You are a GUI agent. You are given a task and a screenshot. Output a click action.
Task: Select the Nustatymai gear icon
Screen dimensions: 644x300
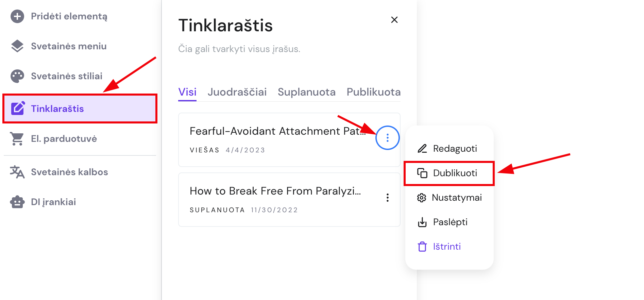click(x=422, y=197)
